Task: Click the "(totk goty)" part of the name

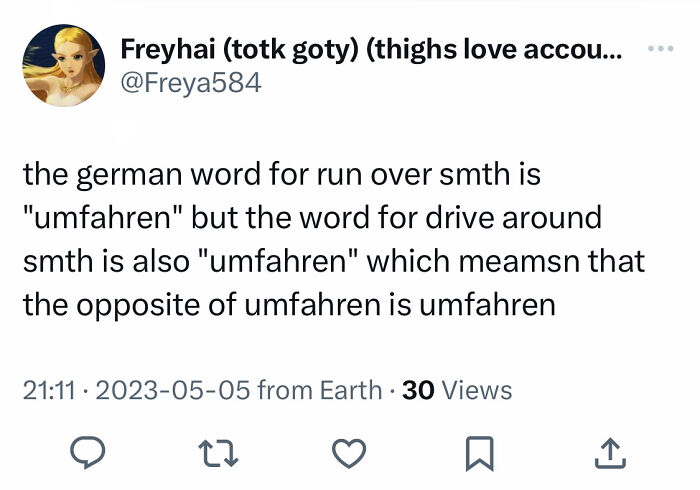Action: 299,49
